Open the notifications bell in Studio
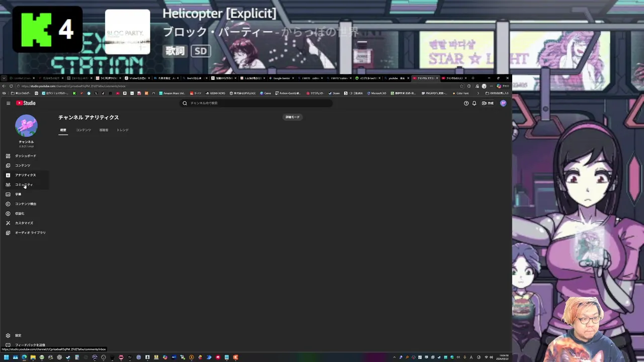 tap(474, 103)
